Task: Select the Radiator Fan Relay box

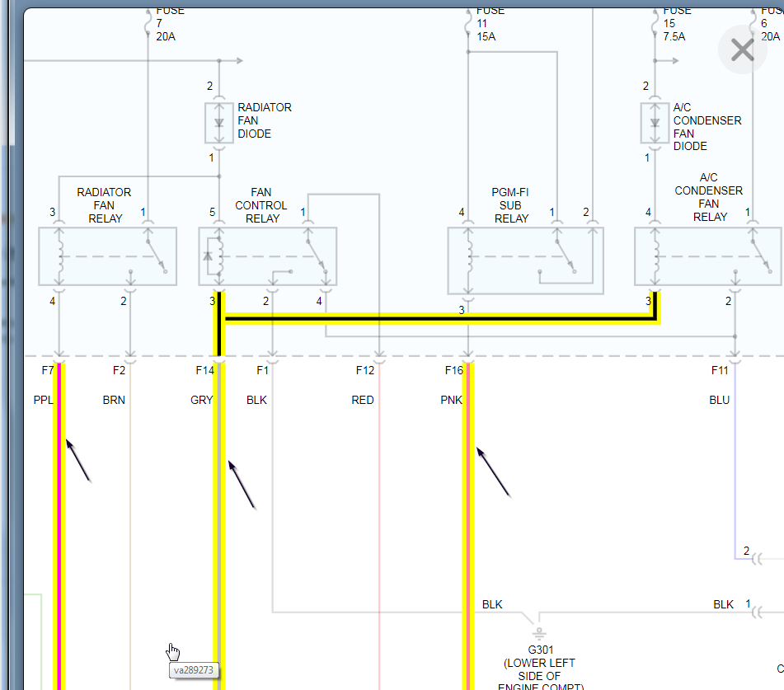Action: 107,256
